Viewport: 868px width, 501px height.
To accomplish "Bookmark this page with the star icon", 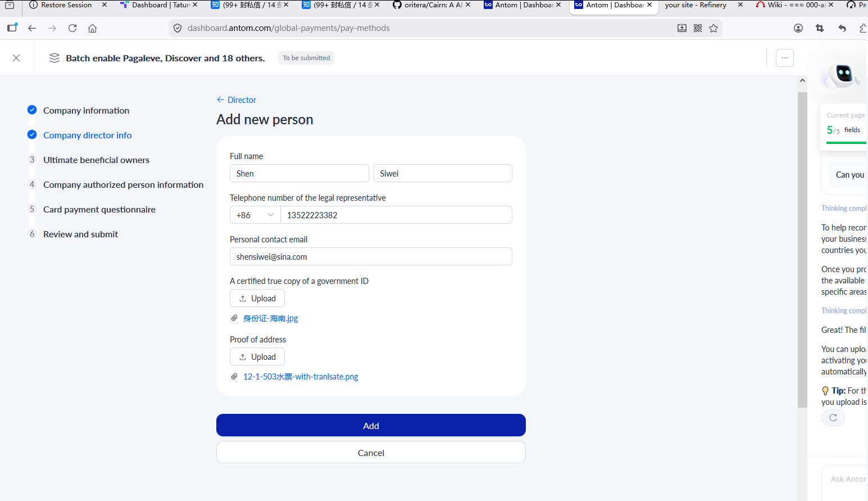I will pos(714,28).
